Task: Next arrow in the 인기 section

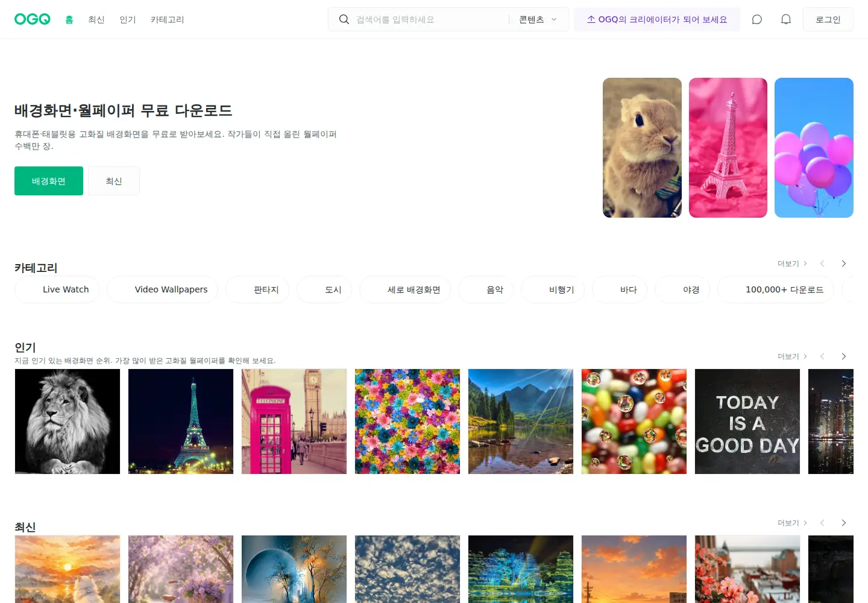Action: 844,356
